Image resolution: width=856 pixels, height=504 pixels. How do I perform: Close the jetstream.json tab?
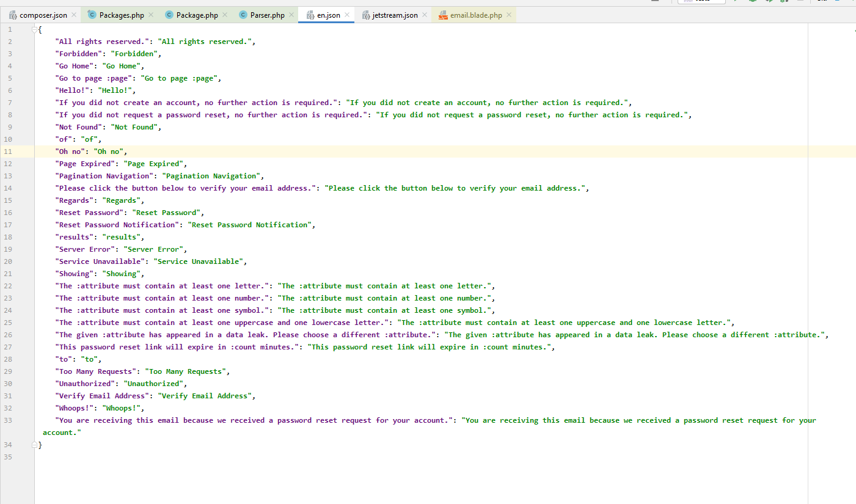pos(425,15)
